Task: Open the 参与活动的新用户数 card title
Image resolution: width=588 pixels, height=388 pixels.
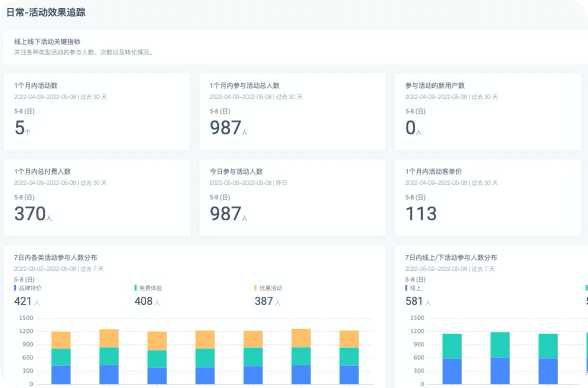Action: 435,85
